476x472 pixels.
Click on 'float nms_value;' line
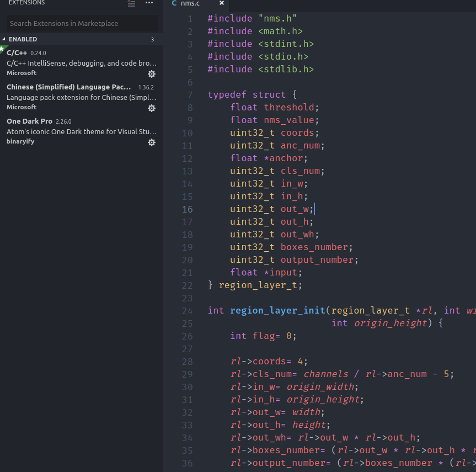click(x=275, y=120)
